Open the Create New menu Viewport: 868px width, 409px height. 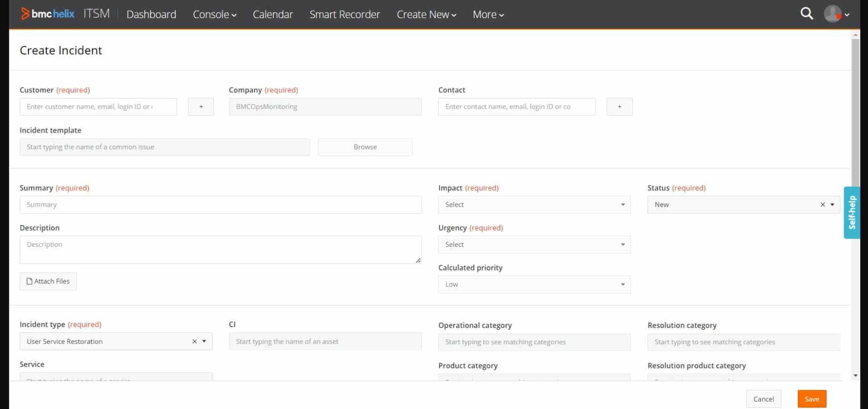coord(426,14)
